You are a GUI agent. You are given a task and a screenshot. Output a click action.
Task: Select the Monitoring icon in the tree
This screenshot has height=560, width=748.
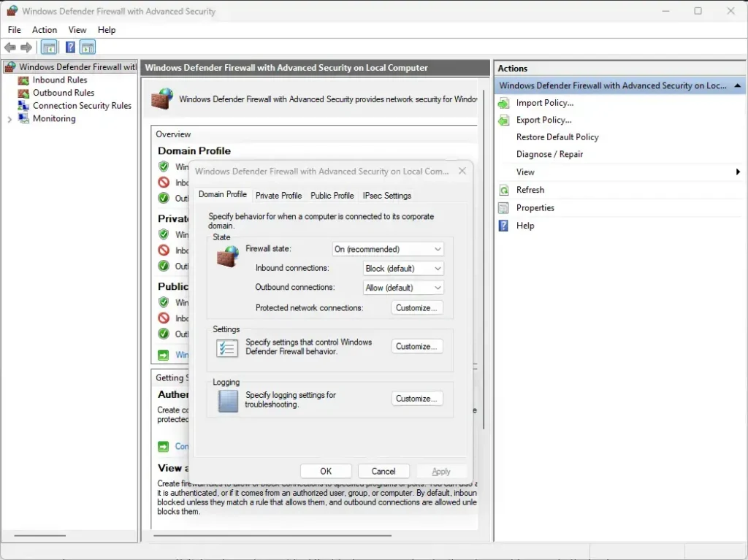23,118
